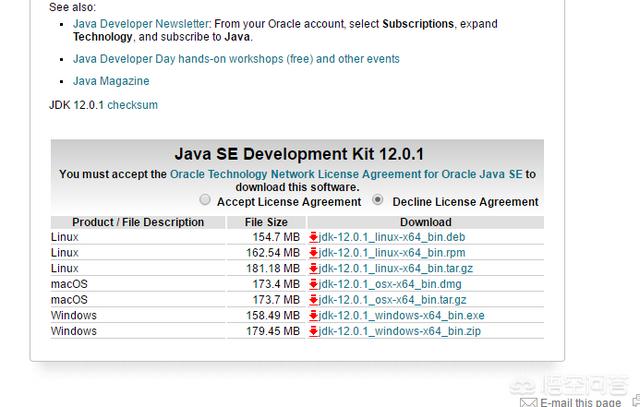Click the 173.4 MB file size
Viewport: 640px width, 407px height.
[x=276, y=284]
